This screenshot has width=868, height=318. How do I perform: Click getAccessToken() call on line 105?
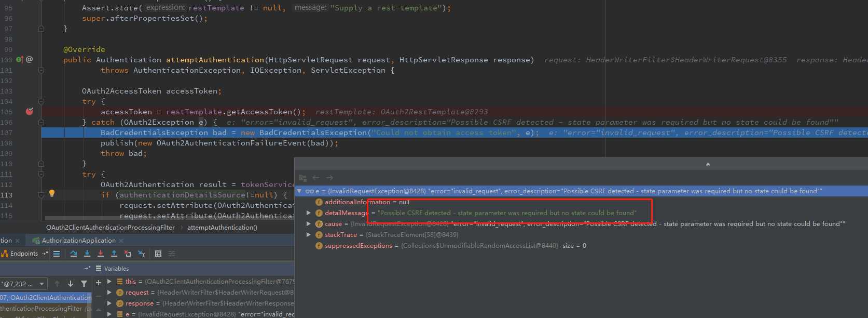pyautogui.click(x=264, y=112)
